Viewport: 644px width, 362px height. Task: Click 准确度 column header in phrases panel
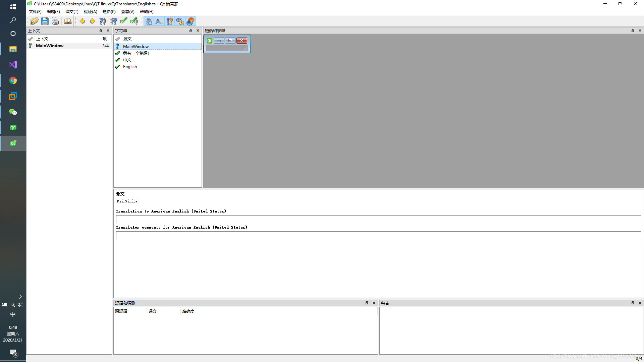coord(188,311)
